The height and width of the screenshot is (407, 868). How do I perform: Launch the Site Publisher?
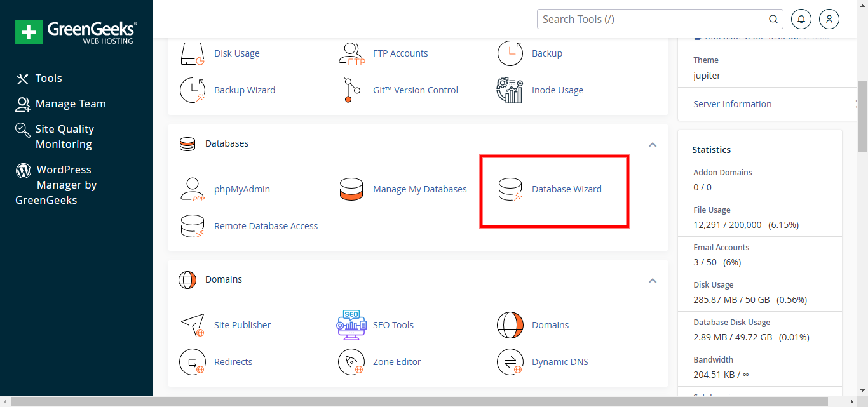(x=242, y=324)
